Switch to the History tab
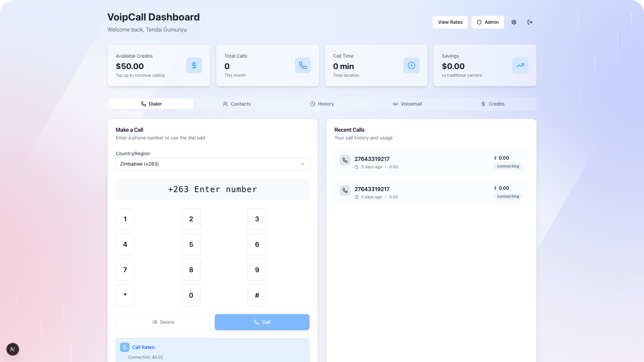Viewport: 644px width, 362px height. 322,104
